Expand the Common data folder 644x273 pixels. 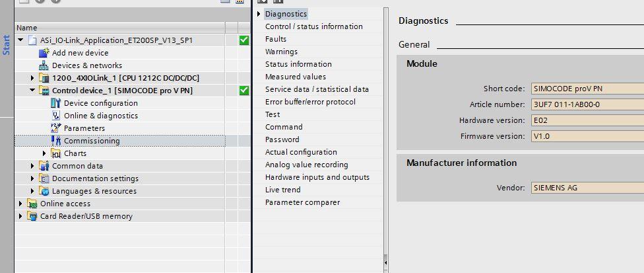32,166
